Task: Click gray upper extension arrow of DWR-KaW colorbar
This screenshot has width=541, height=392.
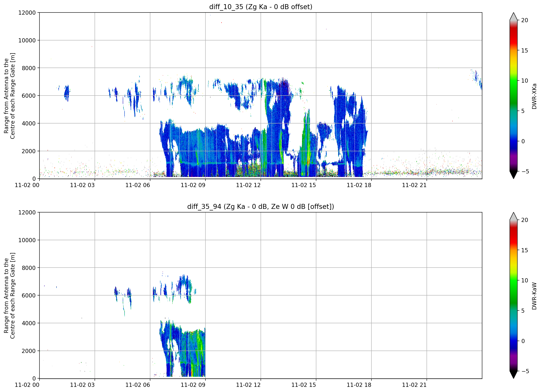Action: pyautogui.click(x=514, y=216)
